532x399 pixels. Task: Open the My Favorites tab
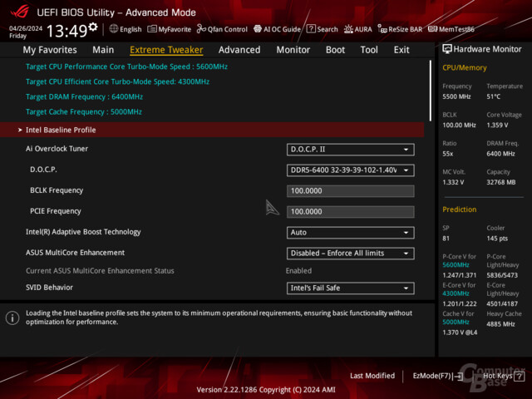pos(50,50)
